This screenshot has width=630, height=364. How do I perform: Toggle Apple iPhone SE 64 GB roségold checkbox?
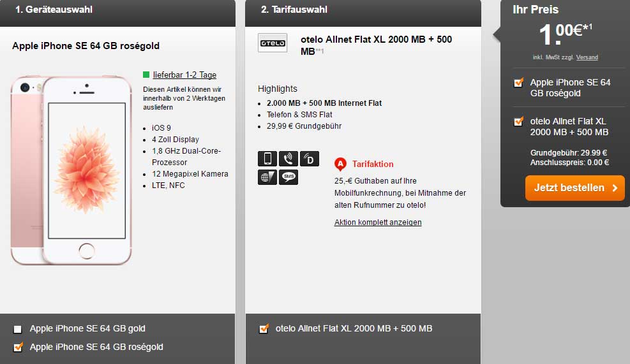(18, 347)
